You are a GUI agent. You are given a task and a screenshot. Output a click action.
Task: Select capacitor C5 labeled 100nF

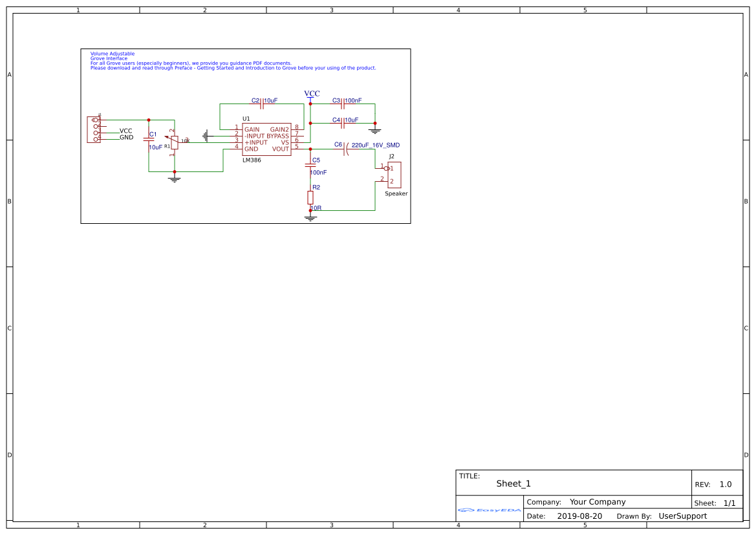coord(310,164)
